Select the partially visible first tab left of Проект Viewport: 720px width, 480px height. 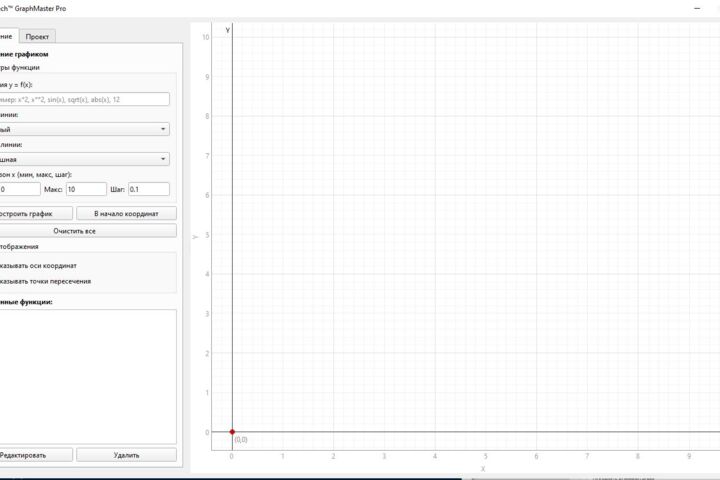coord(8,36)
